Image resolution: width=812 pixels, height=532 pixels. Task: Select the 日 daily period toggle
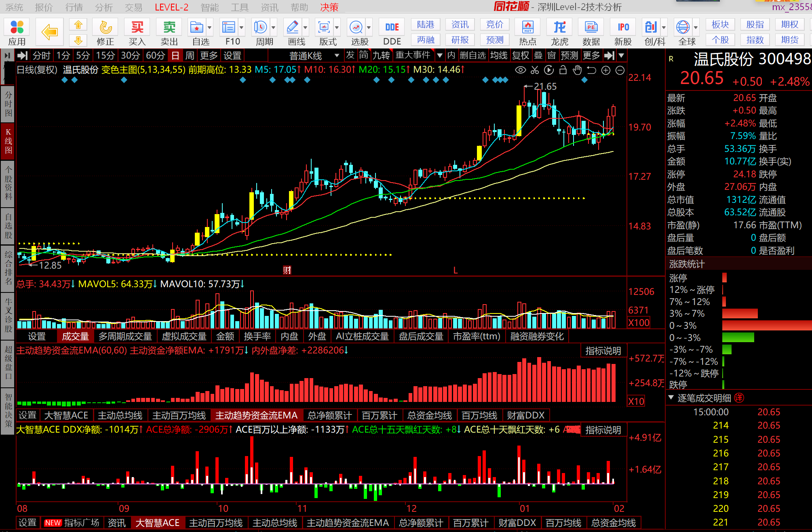(175, 55)
